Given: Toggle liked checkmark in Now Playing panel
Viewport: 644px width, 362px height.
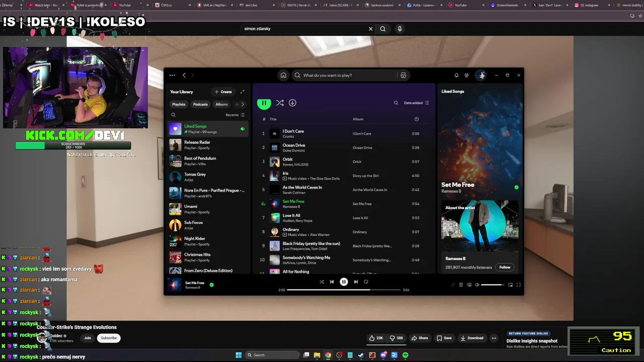Looking at the screenshot, I should 516,187.
